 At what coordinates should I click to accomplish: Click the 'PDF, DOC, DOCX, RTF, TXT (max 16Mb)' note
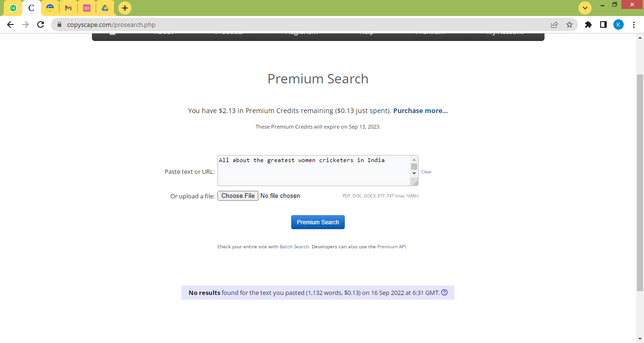(380, 196)
